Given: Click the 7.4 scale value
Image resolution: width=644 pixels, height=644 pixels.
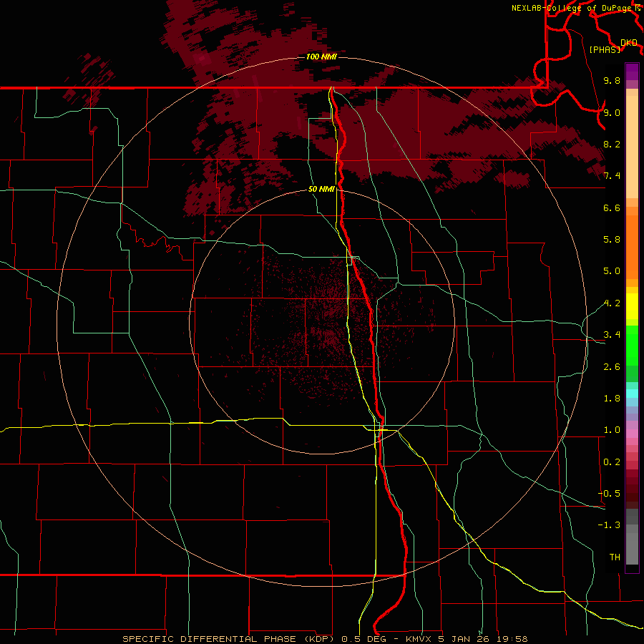Looking at the screenshot, I should (x=612, y=176).
